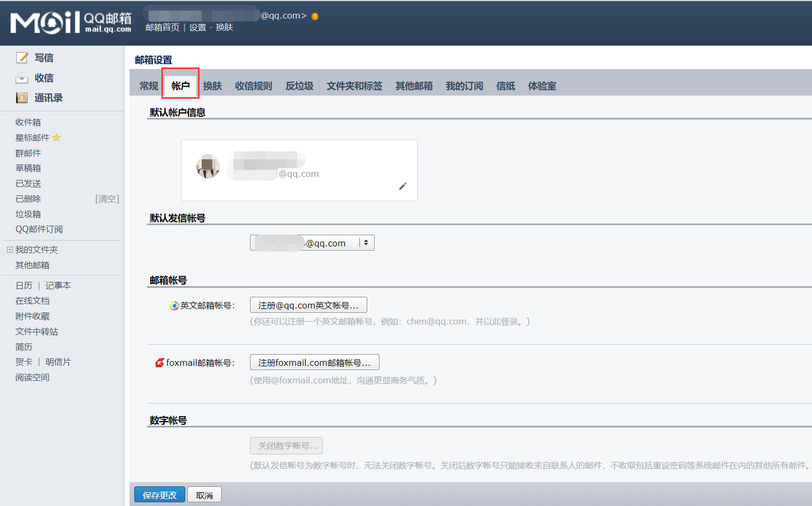Open 通讯录 contacts book icon
The image size is (812, 506).
[x=22, y=98]
